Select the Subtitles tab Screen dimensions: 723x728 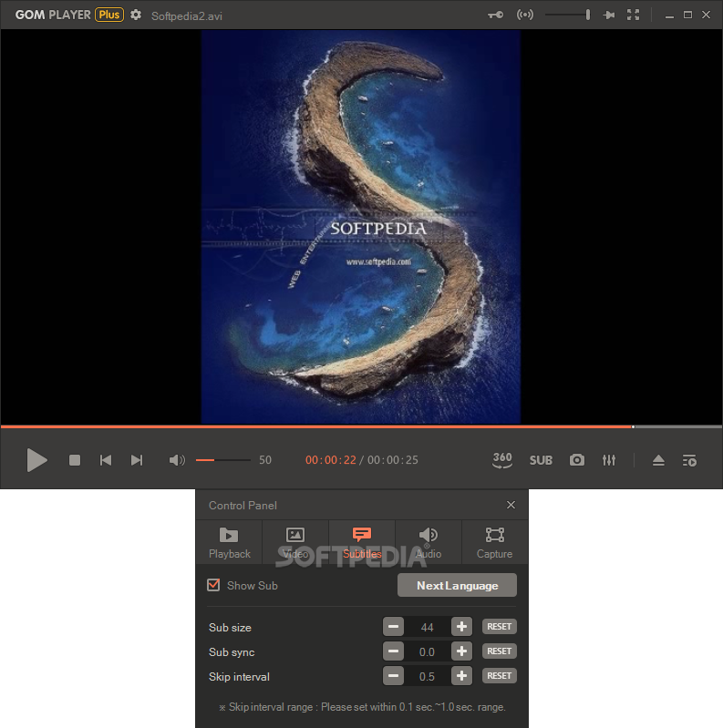point(362,542)
